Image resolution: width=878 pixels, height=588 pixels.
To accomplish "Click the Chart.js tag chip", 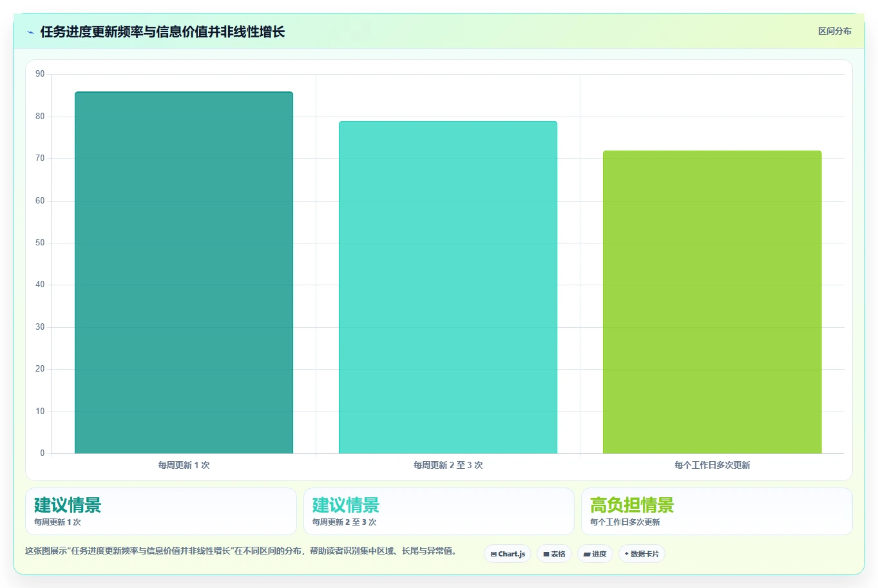I will [508, 554].
